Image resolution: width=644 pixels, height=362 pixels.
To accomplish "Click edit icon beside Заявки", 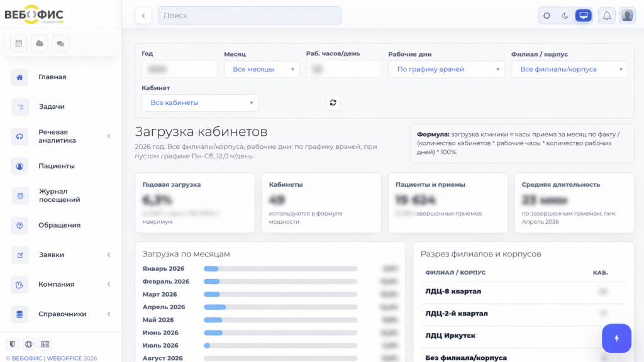I will 19,255.
